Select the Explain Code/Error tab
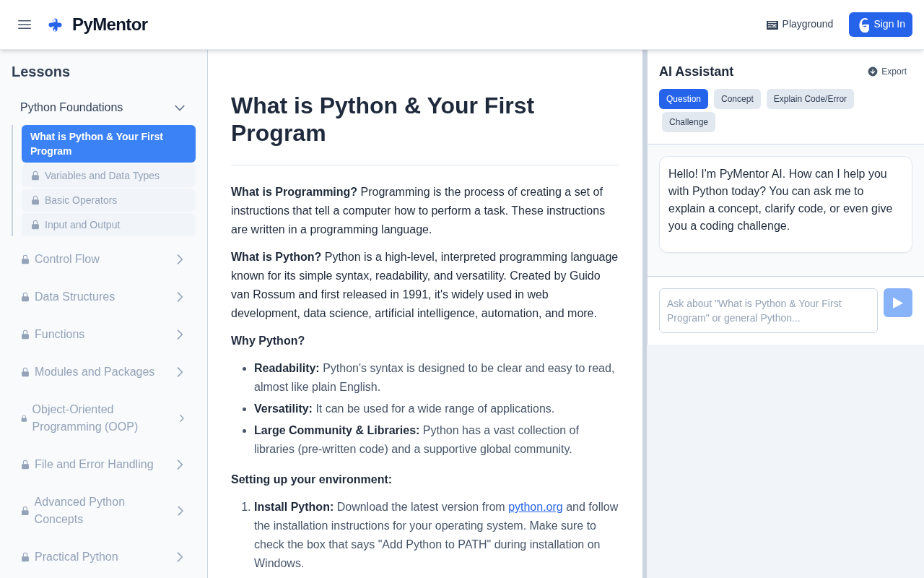This screenshot has width=924, height=578. [x=810, y=99]
